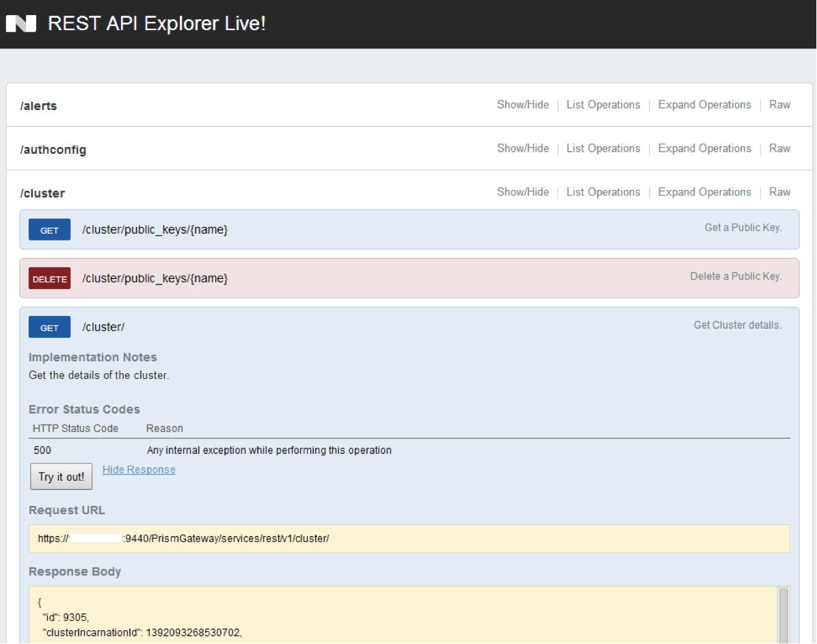Screen dimensions: 817x644
Task: Click the Nutanix logo in the header
Action: (x=21, y=24)
